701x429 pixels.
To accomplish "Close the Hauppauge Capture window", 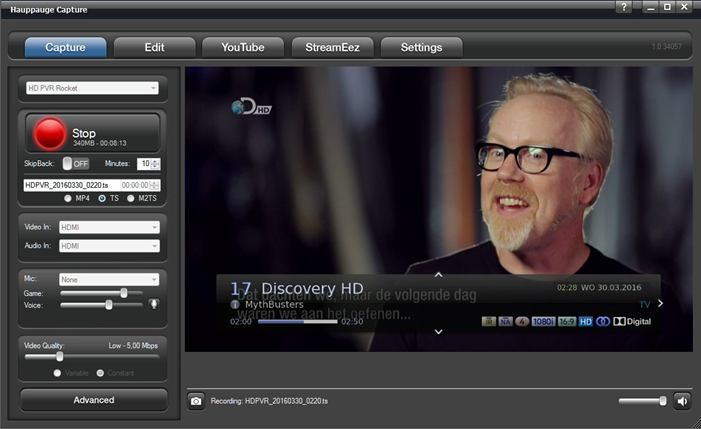I will [x=684, y=7].
